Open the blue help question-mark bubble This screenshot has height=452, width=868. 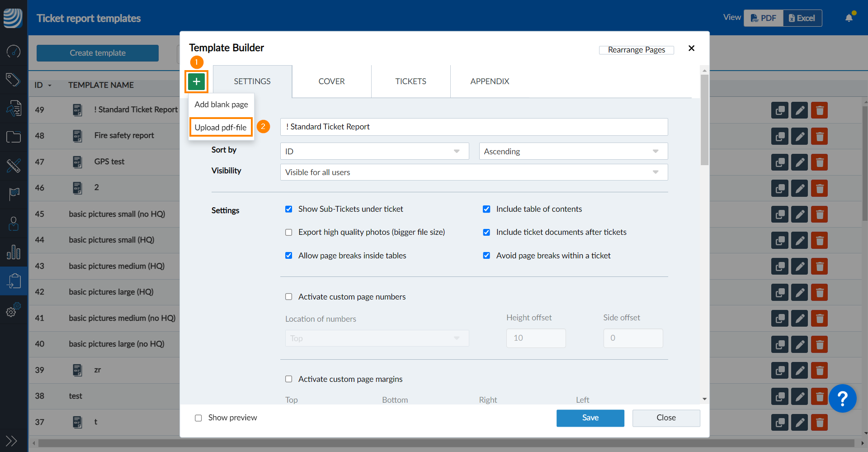pos(843,398)
